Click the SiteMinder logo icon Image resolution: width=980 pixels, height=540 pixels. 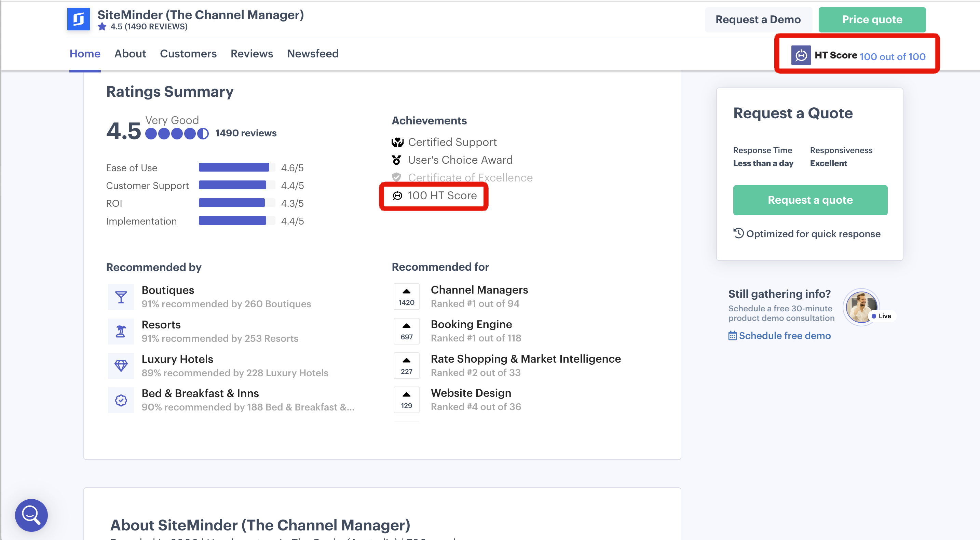coord(78,19)
